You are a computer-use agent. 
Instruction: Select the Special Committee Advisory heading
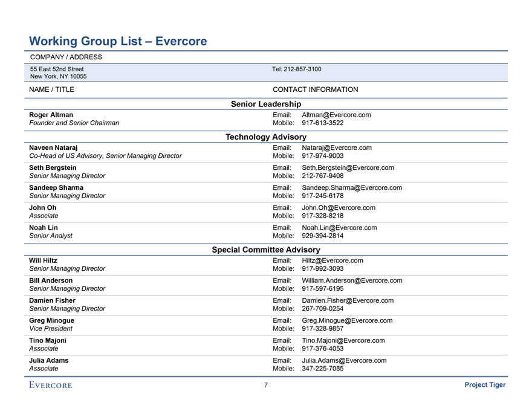pyautogui.click(x=266, y=250)
